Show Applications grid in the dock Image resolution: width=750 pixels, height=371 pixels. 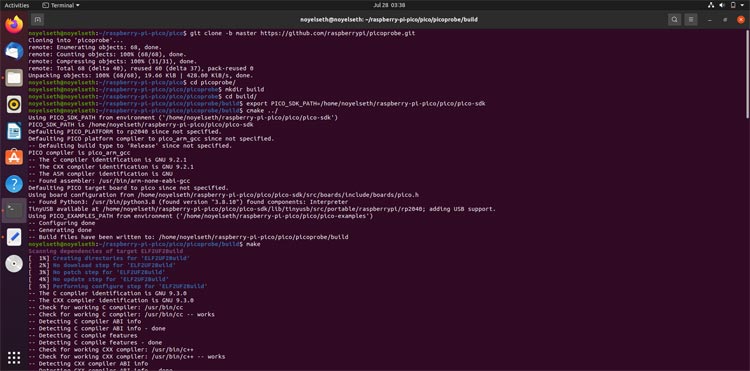click(14, 357)
